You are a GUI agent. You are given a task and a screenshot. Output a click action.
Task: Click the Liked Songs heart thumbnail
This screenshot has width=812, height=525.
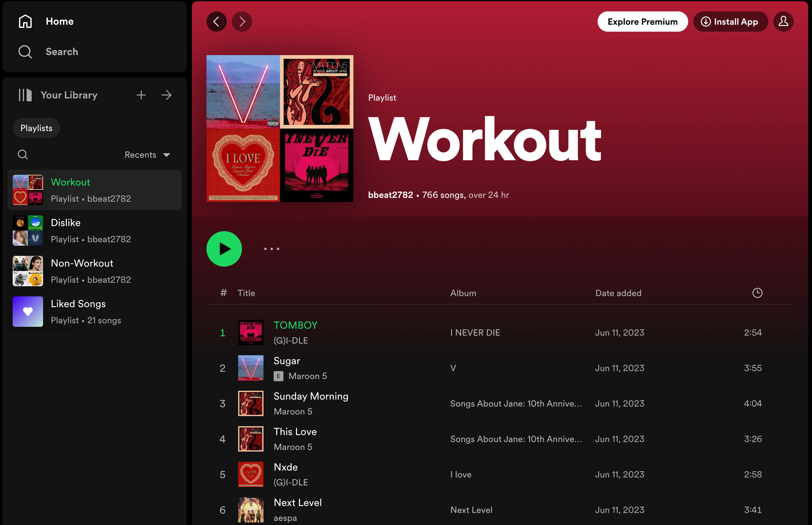(x=28, y=312)
